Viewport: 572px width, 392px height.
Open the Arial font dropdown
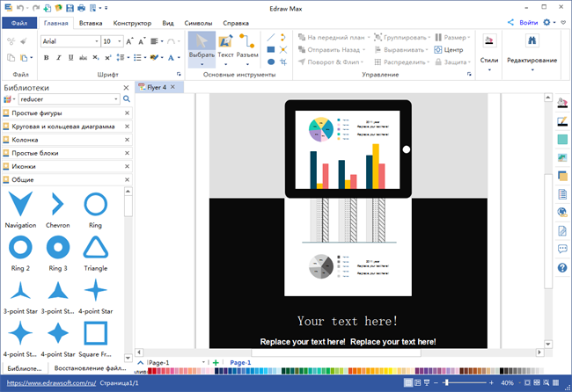(96, 41)
